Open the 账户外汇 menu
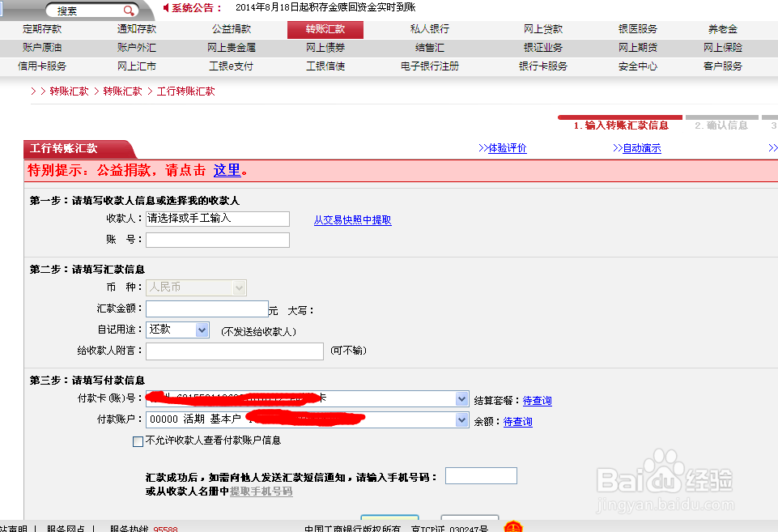The image size is (778, 532). [x=137, y=48]
